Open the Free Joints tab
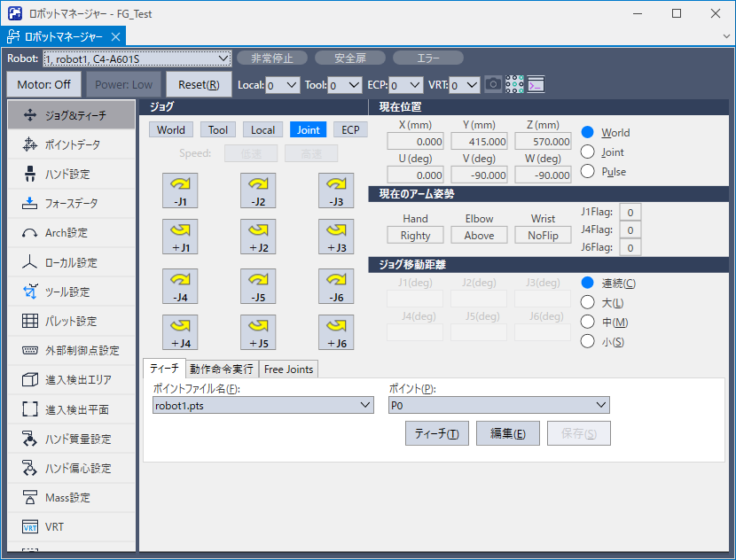This screenshot has height=560, width=736. (x=287, y=369)
